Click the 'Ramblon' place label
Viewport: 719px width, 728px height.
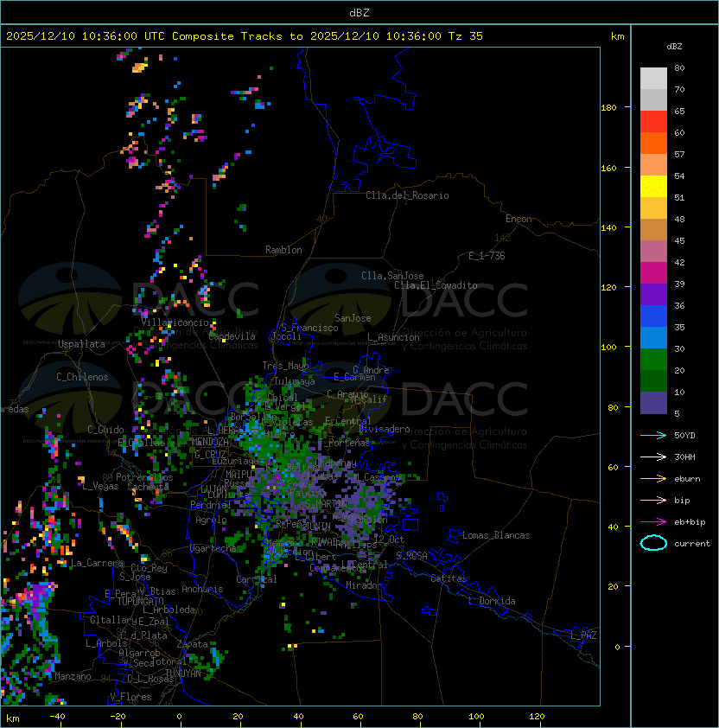283,250
